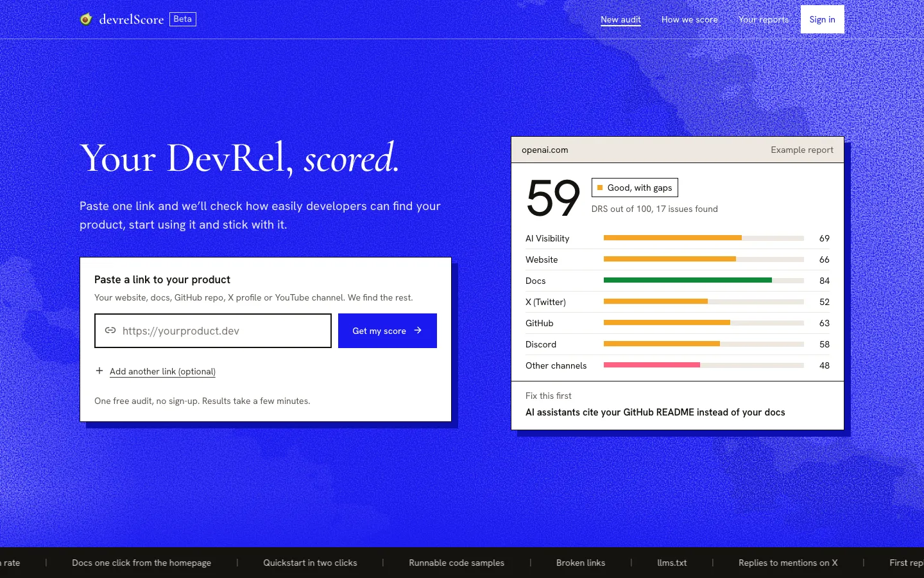Click the Beta badge

(x=183, y=19)
